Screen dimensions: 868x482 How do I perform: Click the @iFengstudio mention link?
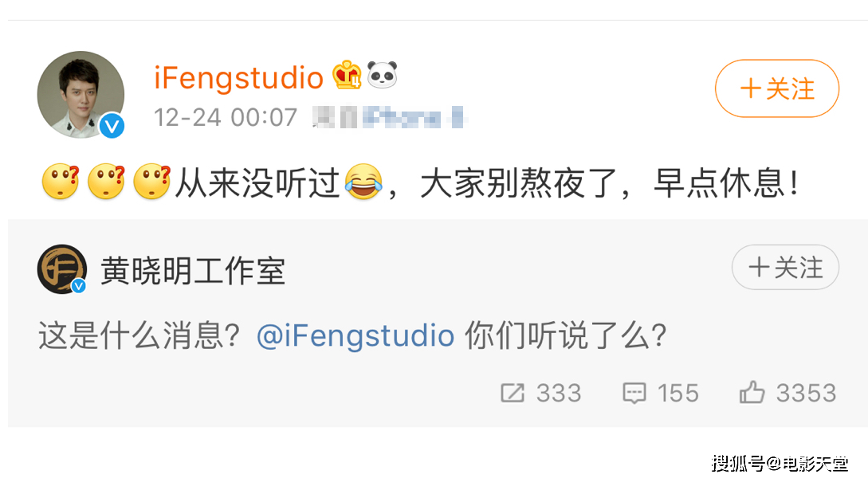pyautogui.click(x=355, y=336)
